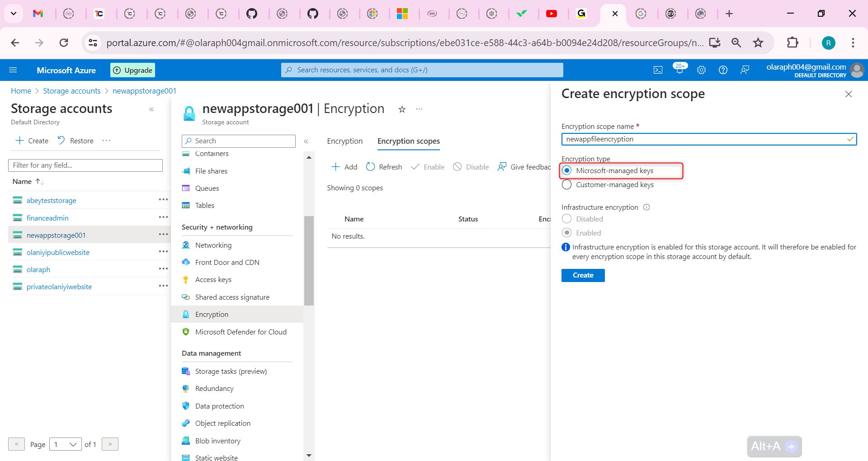Open Access keys settings
Viewport: 868px width, 461px height.
pos(213,279)
